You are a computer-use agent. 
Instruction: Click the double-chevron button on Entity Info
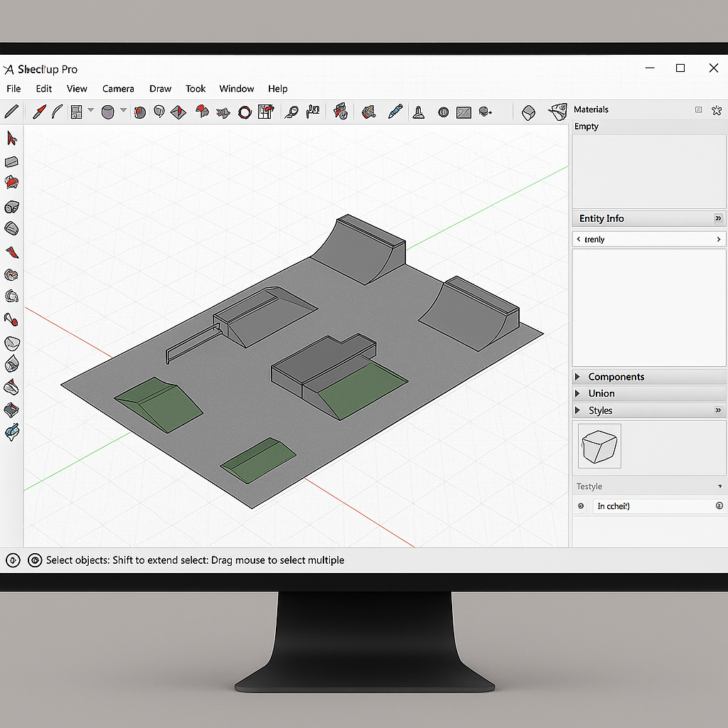click(718, 218)
